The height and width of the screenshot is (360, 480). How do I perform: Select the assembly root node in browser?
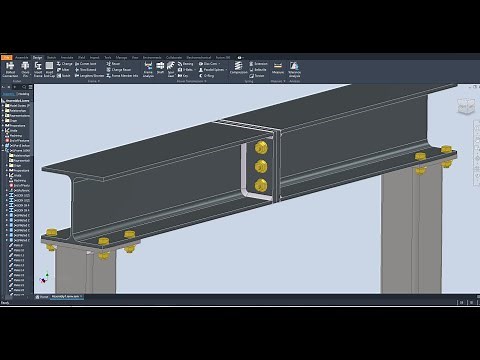(15, 100)
